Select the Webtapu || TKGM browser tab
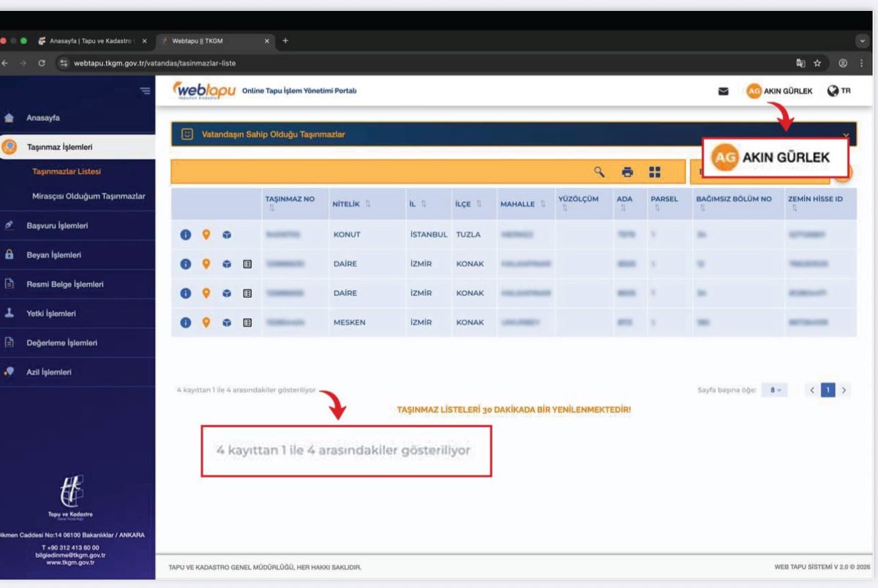 point(214,41)
